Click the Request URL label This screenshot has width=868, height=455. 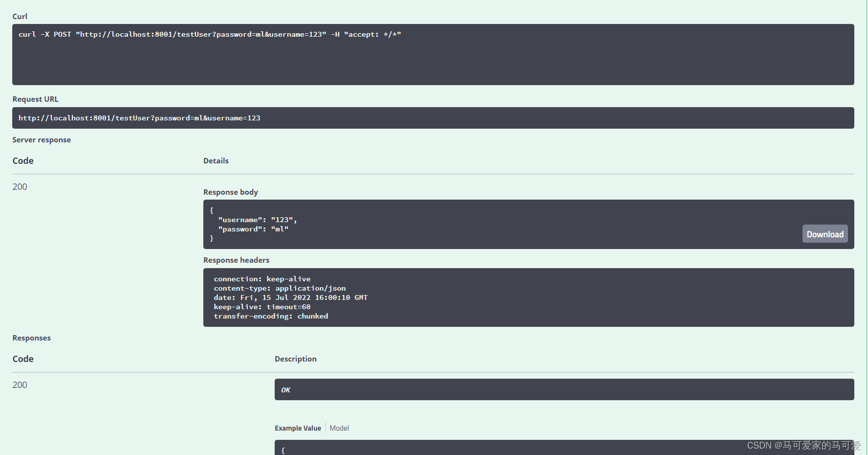coord(35,99)
